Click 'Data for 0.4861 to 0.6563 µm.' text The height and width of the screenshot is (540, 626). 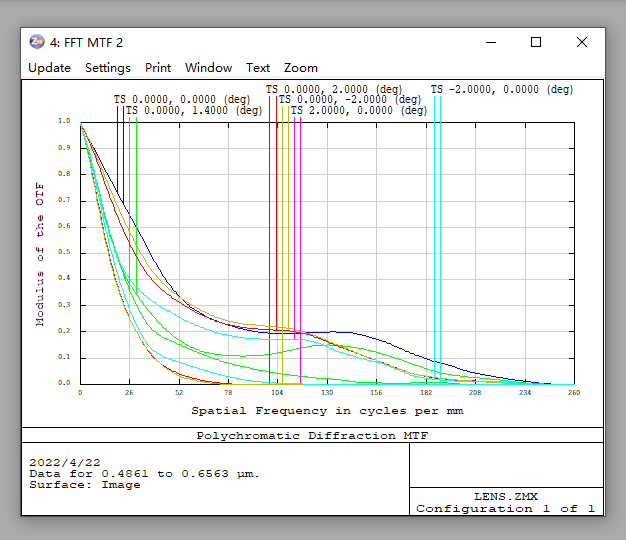point(145,474)
